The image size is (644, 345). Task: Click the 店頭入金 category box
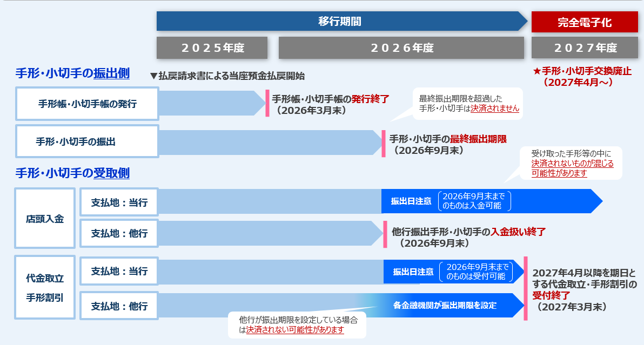(x=45, y=219)
